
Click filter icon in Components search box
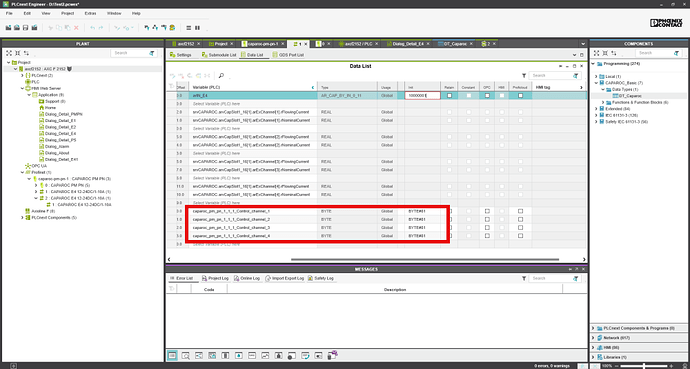tap(677, 53)
